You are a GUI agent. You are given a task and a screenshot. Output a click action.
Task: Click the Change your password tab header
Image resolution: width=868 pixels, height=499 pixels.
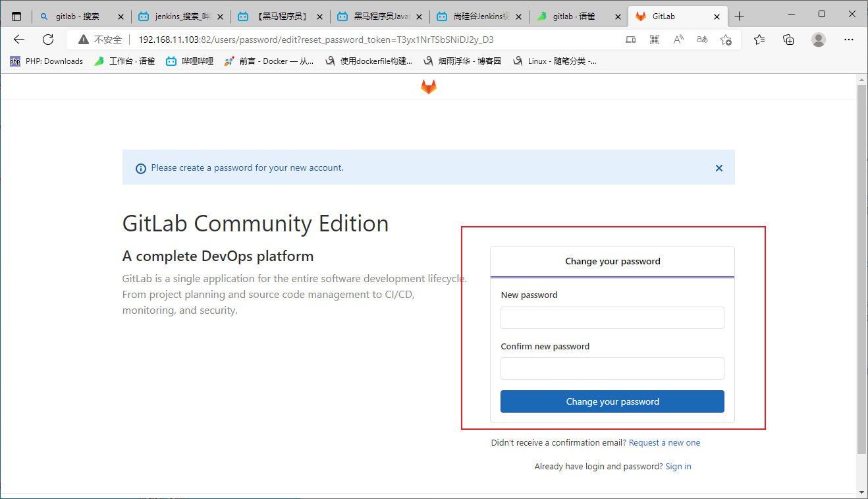coord(612,262)
